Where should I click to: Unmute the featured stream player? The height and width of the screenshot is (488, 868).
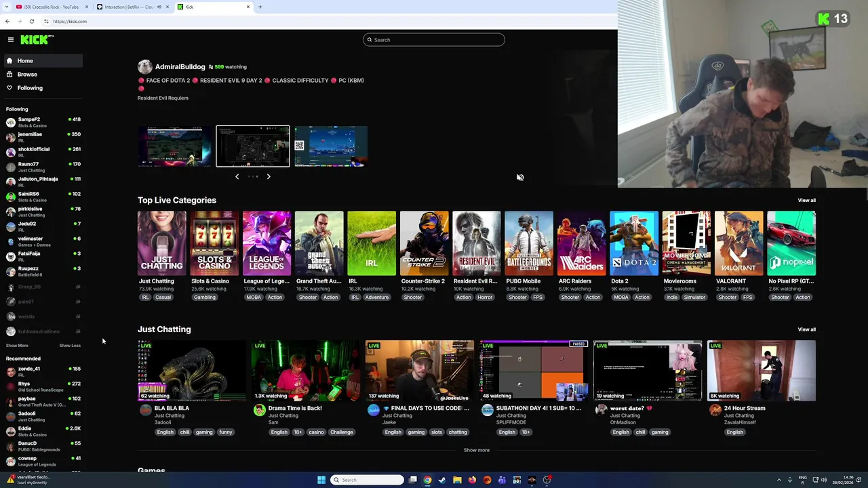(x=520, y=178)
